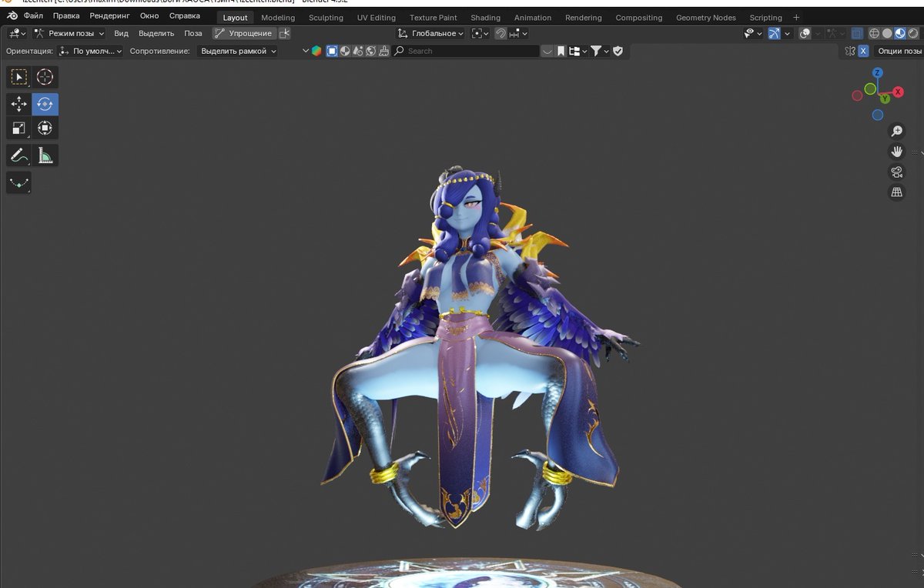This screenshot has height=588, width=924.
Task: Open Выделить рамкой dropdown
Action: 237,51
